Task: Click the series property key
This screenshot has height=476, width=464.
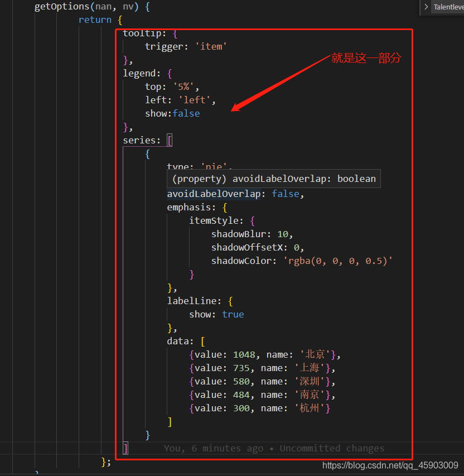Action: point(138,140)
